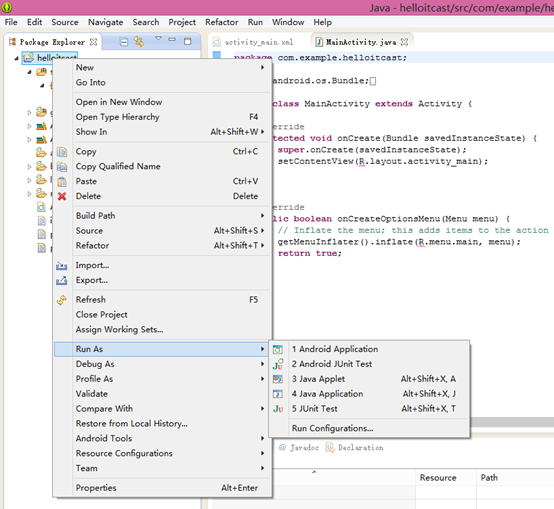
Task: Select Copy Qualified Name entry
Action: tap(163, 166)
